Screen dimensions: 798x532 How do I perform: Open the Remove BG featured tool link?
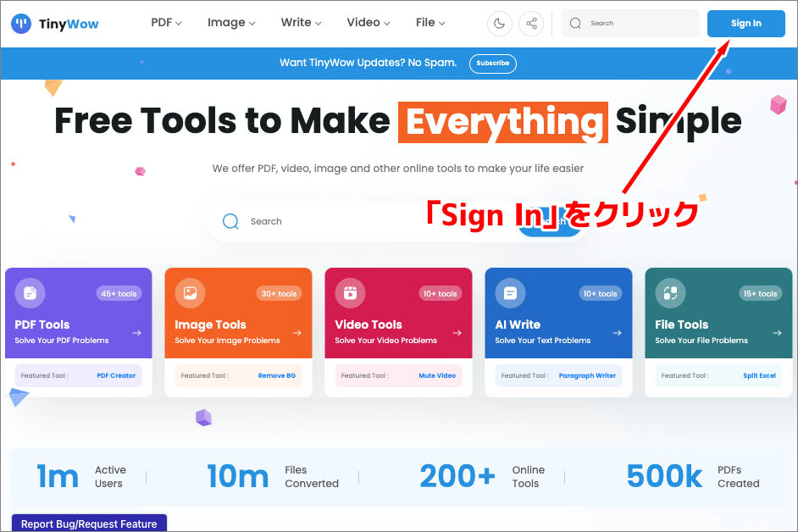click(x=279, y=375)
